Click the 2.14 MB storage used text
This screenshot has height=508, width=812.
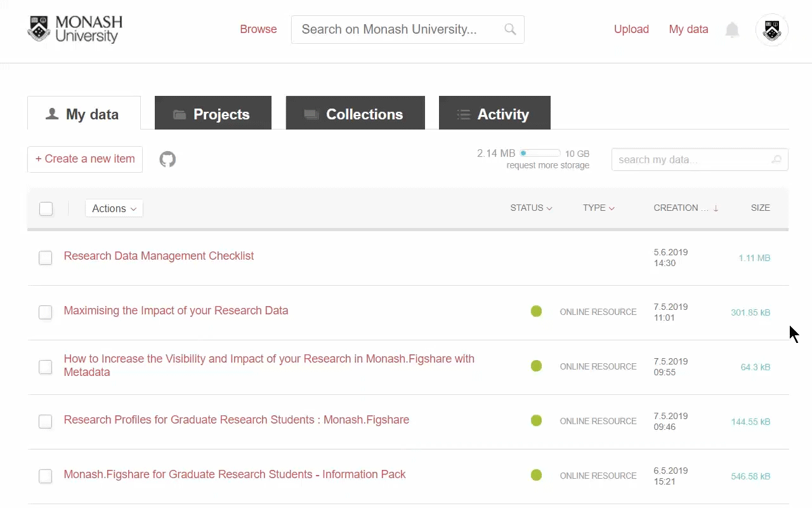click(496, 153)
